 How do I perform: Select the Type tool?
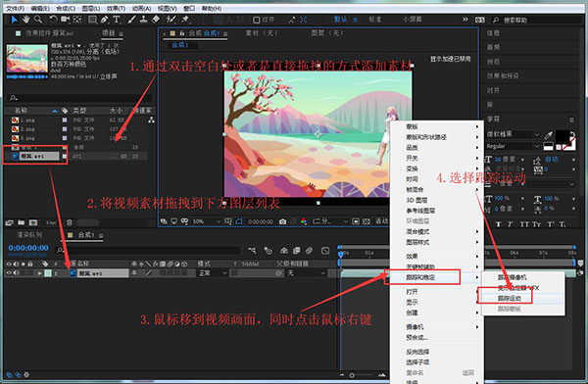(117, 20)
